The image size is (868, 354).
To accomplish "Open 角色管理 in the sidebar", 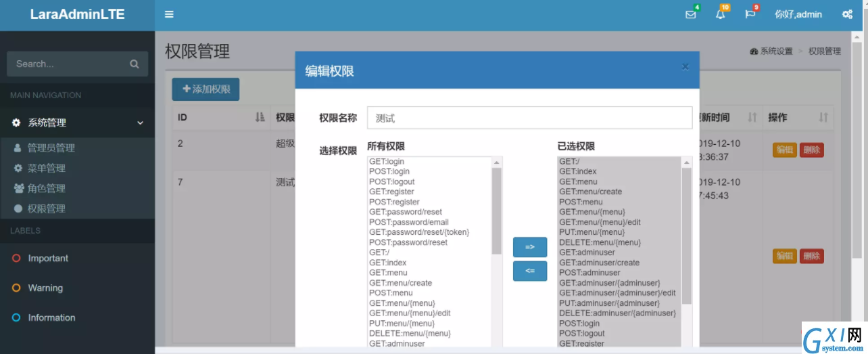I will click(46, 189).
